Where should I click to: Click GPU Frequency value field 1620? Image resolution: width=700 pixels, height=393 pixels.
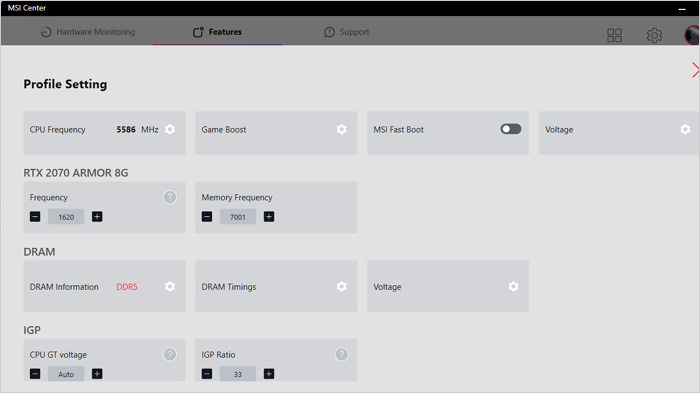[x=66, y=217]
